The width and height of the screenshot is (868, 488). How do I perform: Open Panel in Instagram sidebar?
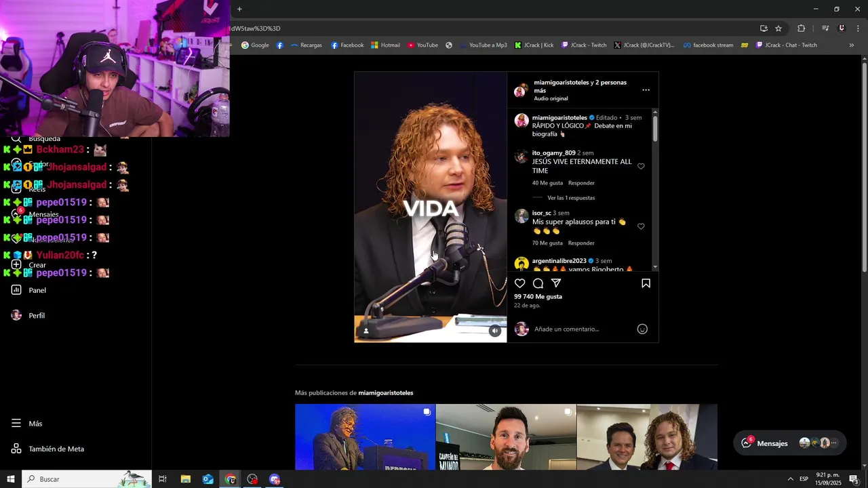tap(37, 290)
